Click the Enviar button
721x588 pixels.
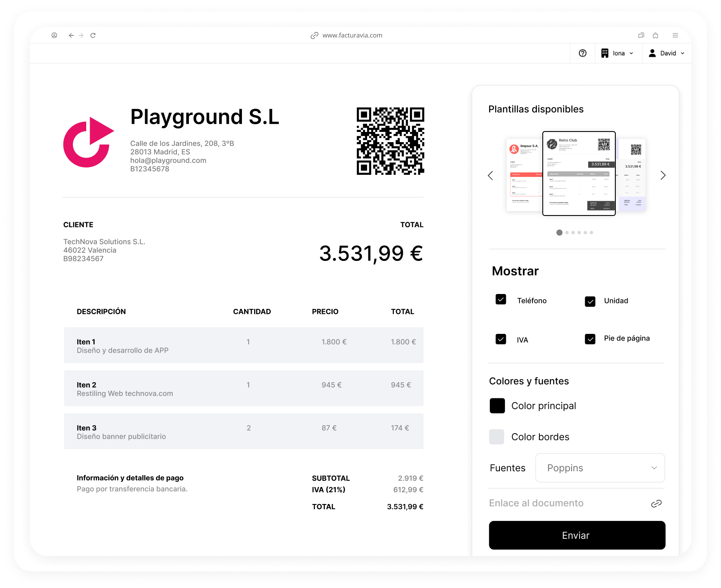(577, 535)
